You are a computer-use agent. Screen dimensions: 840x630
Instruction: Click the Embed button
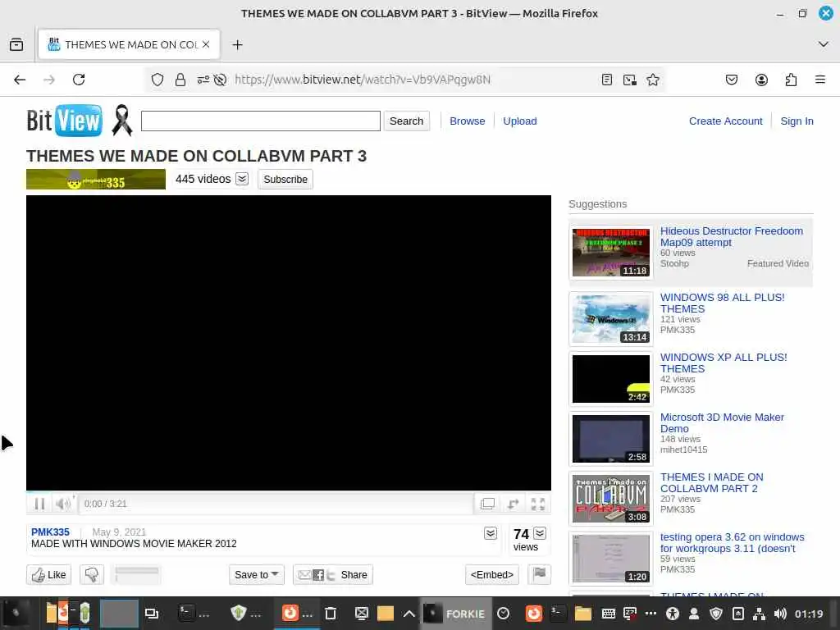click(492, 575)
